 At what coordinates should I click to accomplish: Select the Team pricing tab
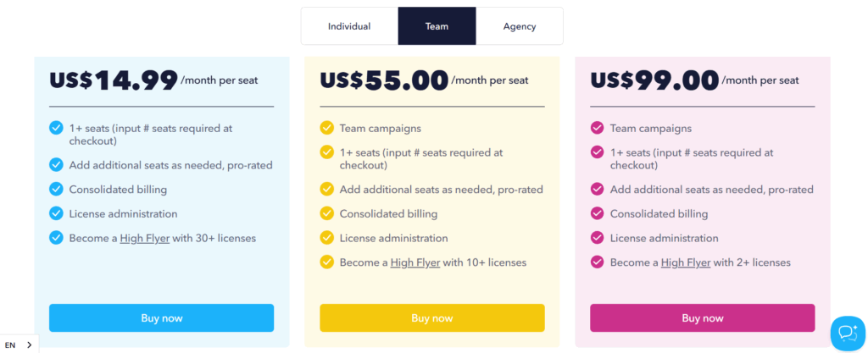coord(437,26)
